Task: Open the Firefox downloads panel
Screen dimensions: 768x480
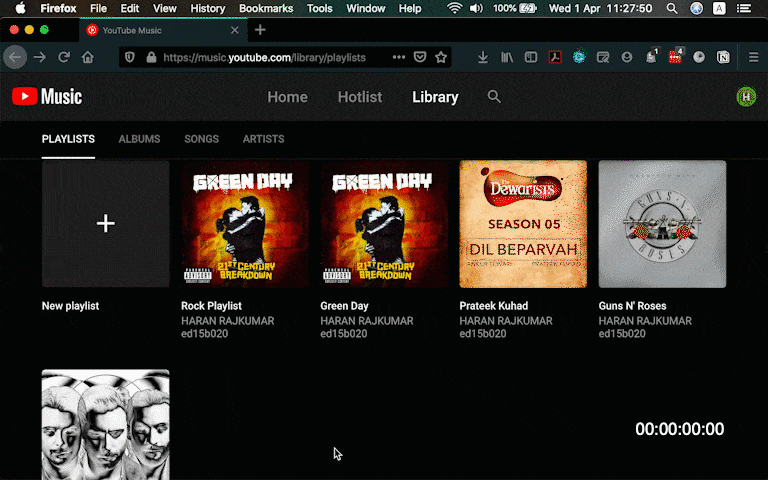Action: point(482,57)
